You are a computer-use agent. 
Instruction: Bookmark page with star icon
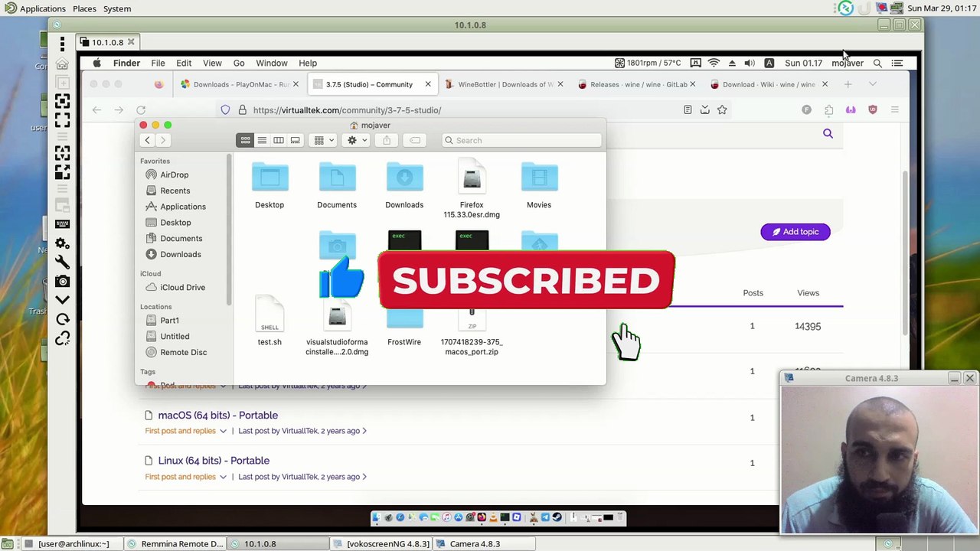click(x=722, y=110)
